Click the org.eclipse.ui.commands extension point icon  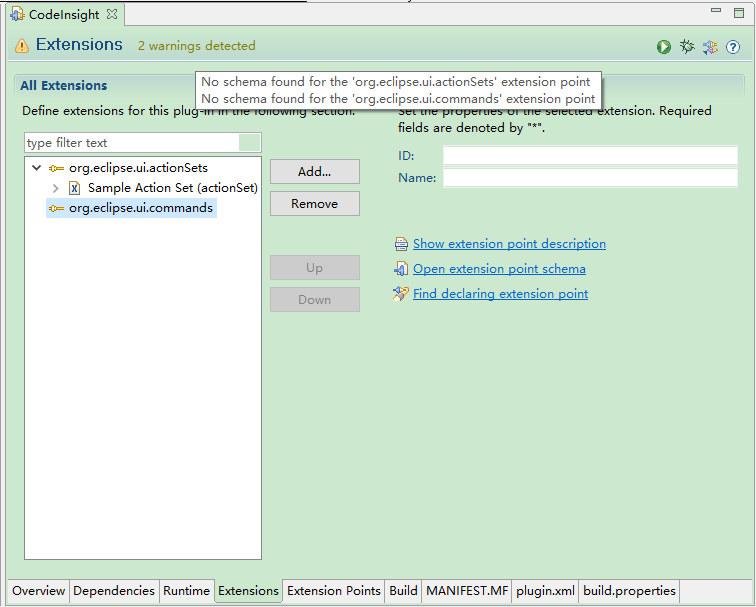(x=56, y=208)
